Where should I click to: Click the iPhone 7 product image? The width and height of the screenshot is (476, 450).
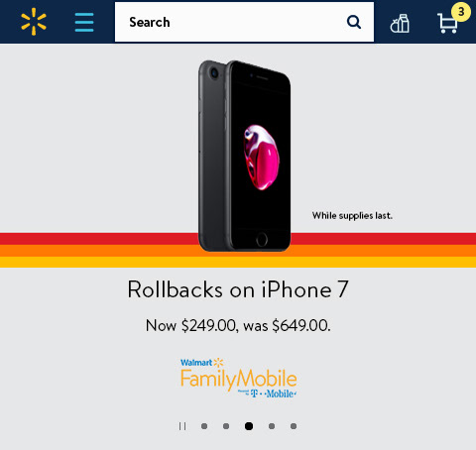[245, 156]
